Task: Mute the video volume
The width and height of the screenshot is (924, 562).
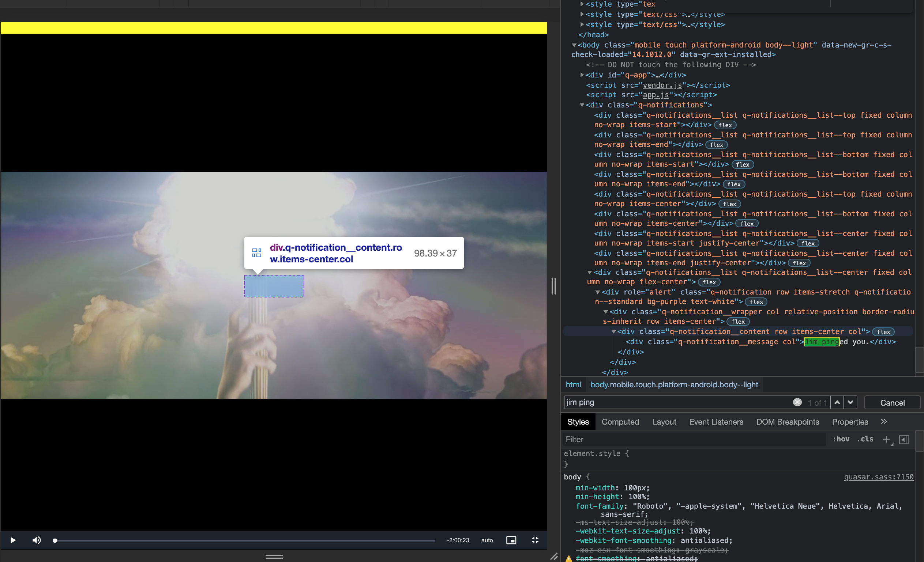Action: pos(36,540)
